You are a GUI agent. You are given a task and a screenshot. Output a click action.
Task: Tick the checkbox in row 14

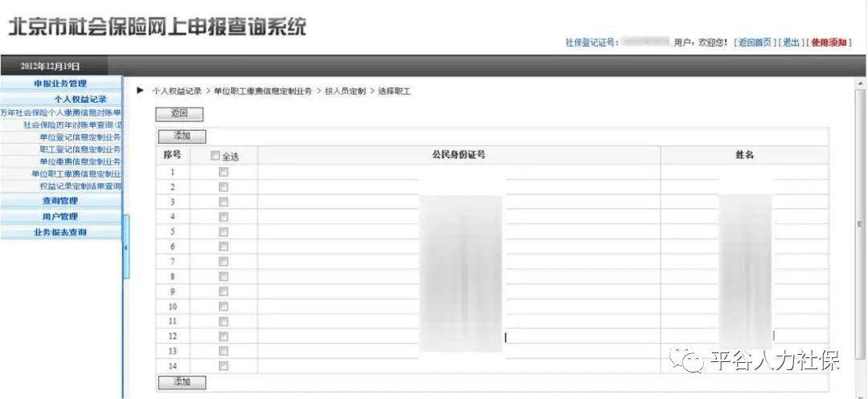coord(223,365)
